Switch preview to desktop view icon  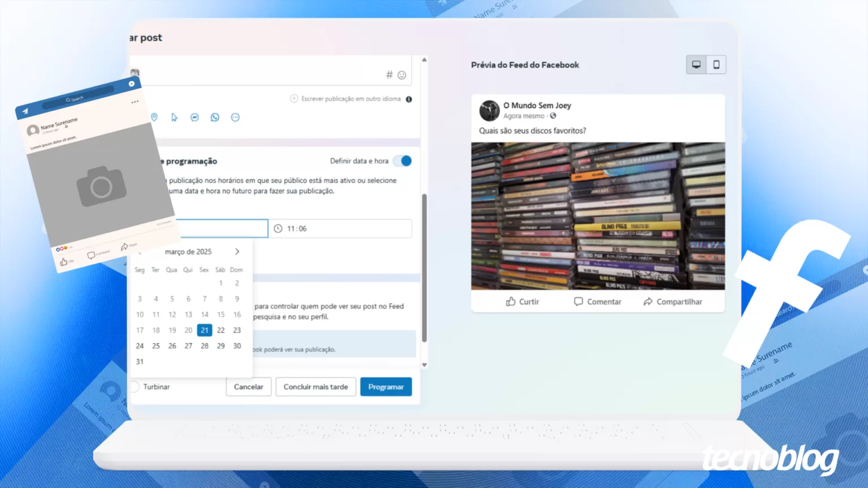tap(696, 64)
